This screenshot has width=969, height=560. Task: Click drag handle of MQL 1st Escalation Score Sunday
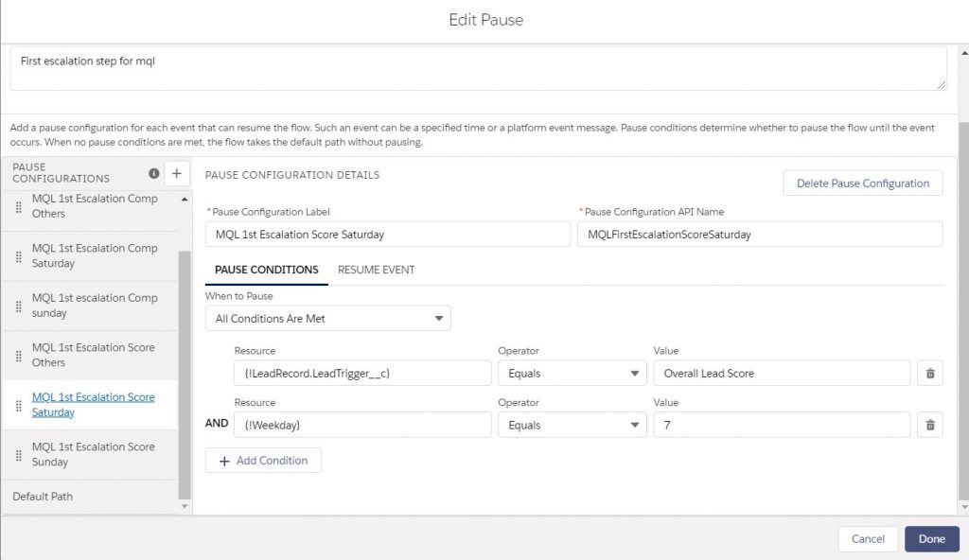click(x=18, y=455)
